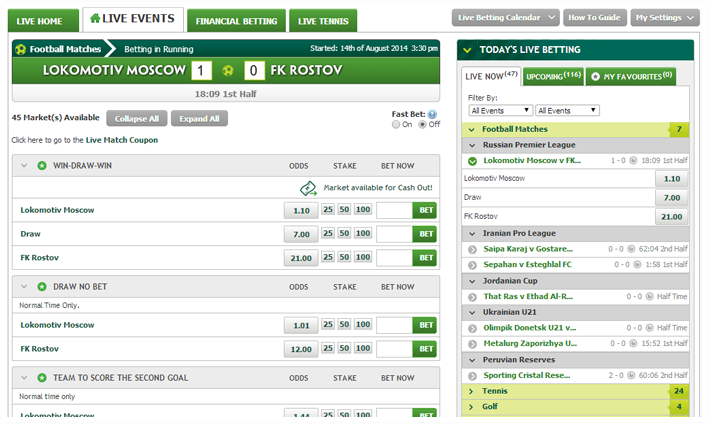This screenshot has width=709, height=424.
Task: Open the first Filter By All Events dropdown
Action: pyautogui.click(x=499, y=110)
